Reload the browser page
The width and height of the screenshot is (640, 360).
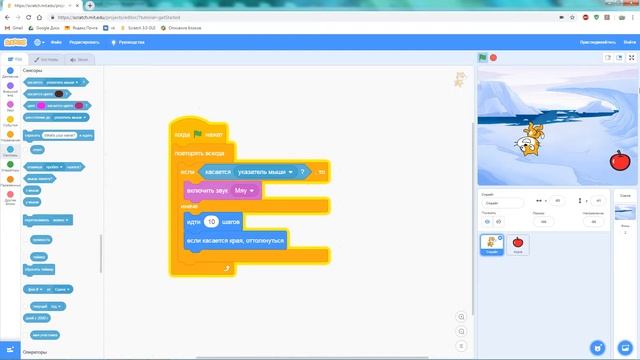(29, 18)
